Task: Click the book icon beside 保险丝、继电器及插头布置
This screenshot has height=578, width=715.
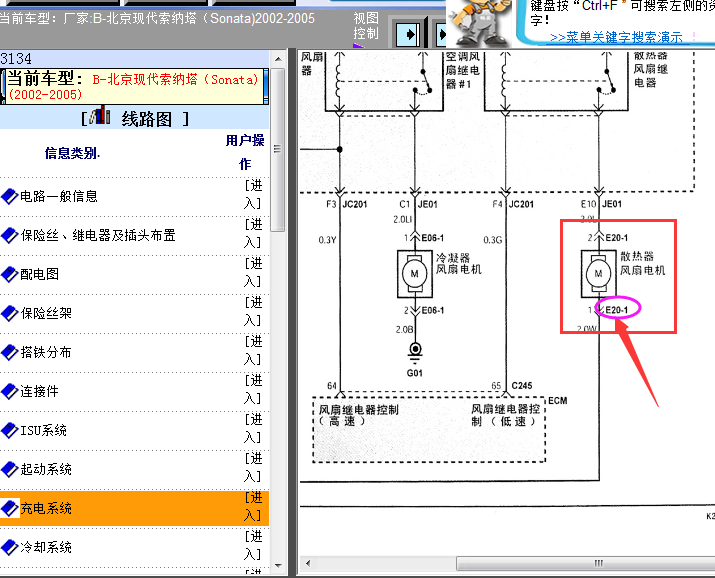Action: click(10, 236)
